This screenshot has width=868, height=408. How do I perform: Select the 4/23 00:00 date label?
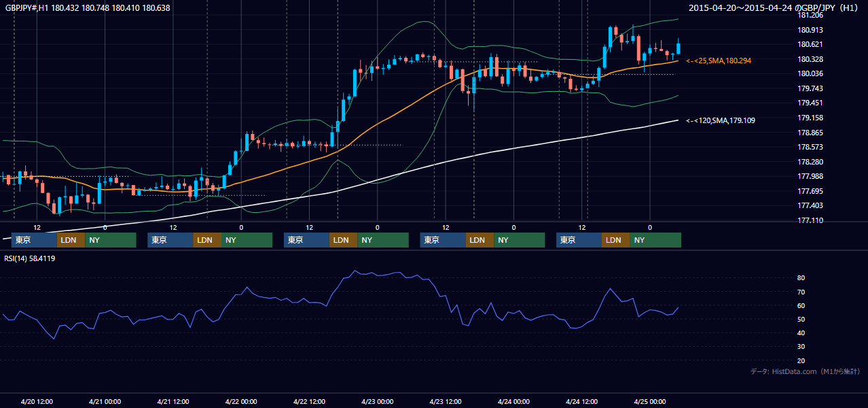[x=378, y=402]
